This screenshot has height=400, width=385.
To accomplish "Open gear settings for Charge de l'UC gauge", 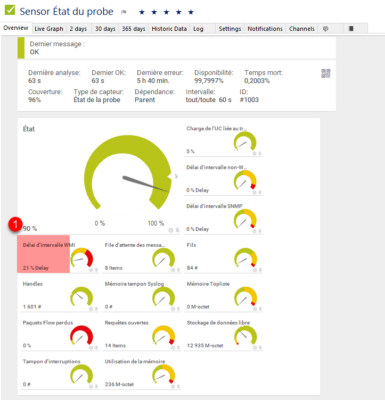I will (x=254, y=153).
